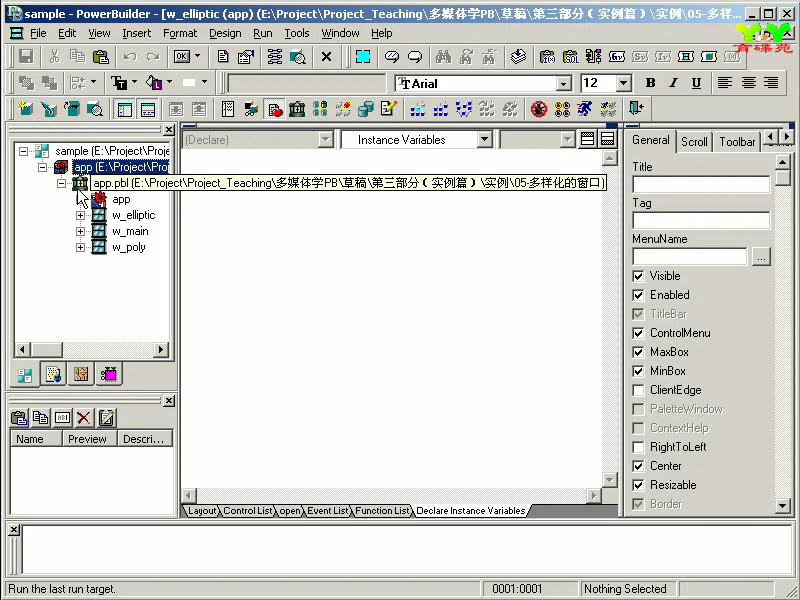Click the properties panel scroll down arrow
The width and height of the screenshot is (800, 600).
pyautogui.click(x=783, y=506)
